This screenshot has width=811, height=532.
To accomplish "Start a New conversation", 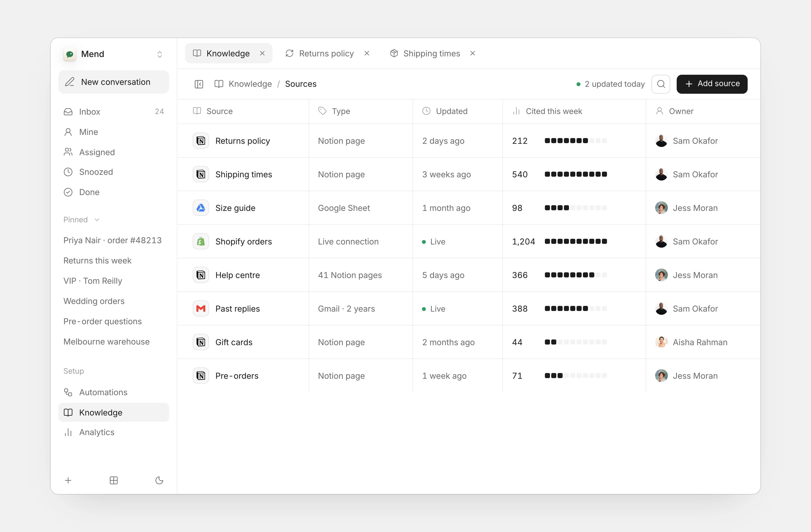I will [113, 82].
